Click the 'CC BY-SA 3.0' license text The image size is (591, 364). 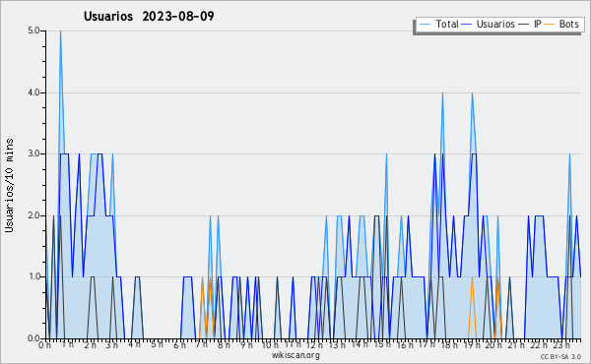pyautogui.click(x=560, y=356)
